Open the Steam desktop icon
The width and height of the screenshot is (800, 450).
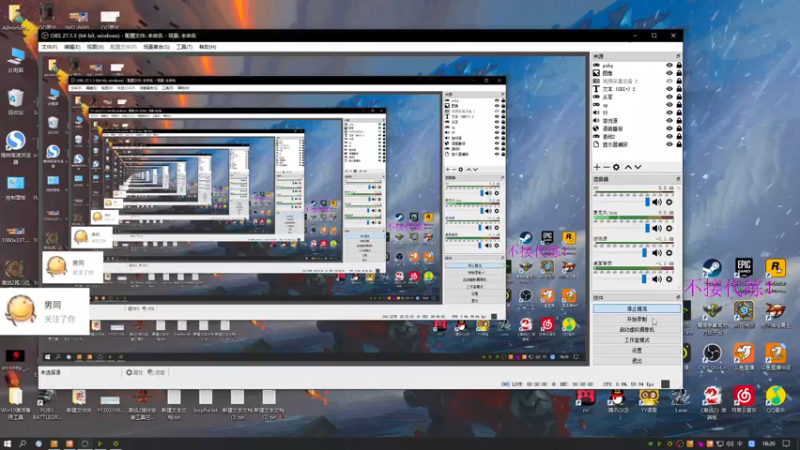click(x=712, y=267)
